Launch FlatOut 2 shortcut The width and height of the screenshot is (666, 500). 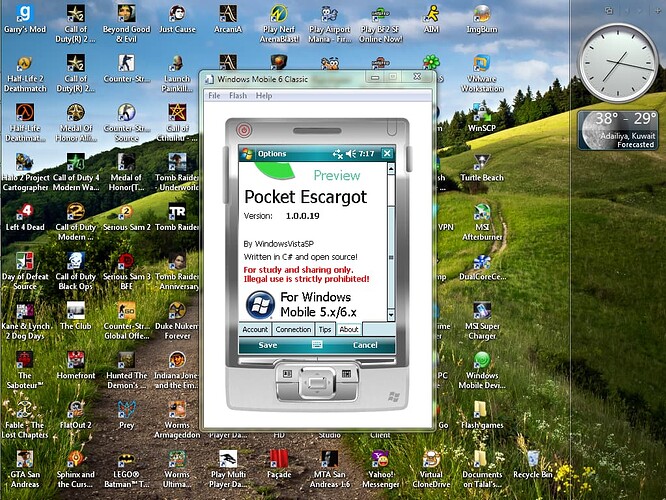coord(76,415)
